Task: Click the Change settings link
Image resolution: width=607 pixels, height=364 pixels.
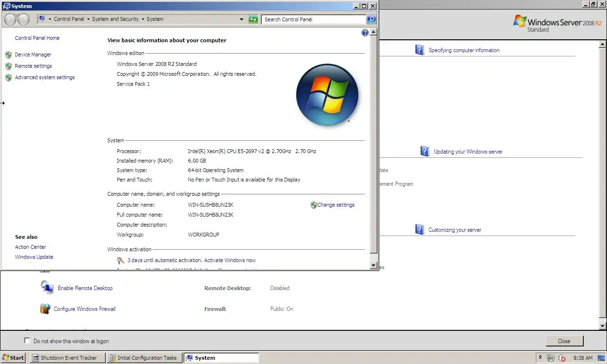Action: pyautogui.click(x=336, y=205)
